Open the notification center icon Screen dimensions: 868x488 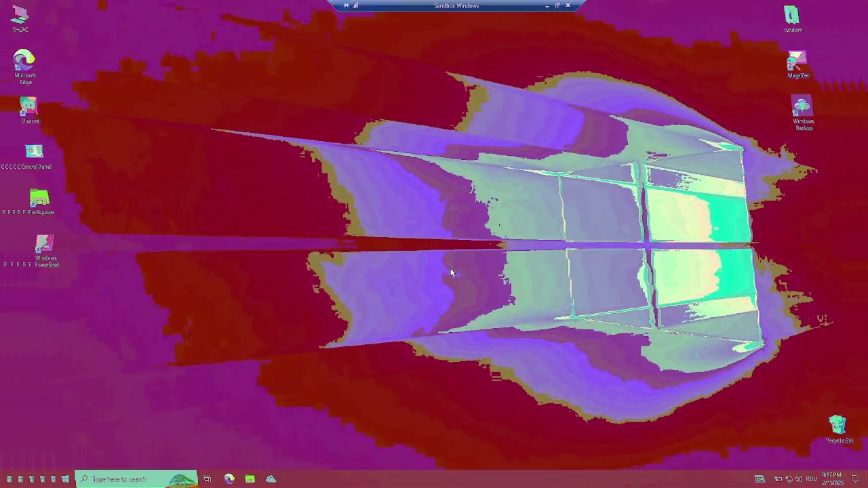pyautogui.click(x=856, y=479)
